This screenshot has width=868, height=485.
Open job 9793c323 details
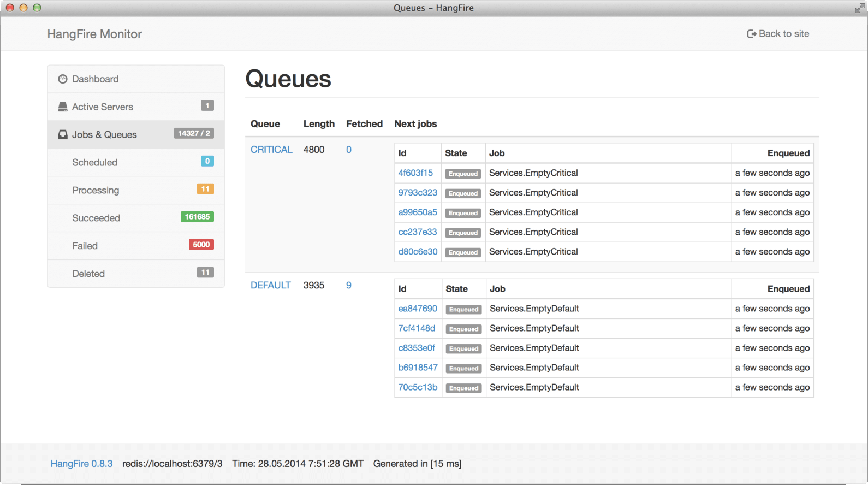tap(418, 193)
